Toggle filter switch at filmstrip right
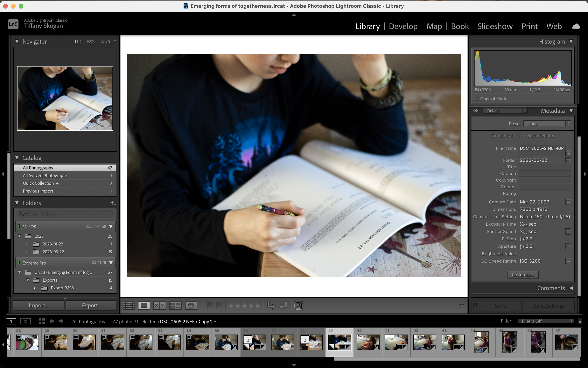 click(x=580, y=321)
